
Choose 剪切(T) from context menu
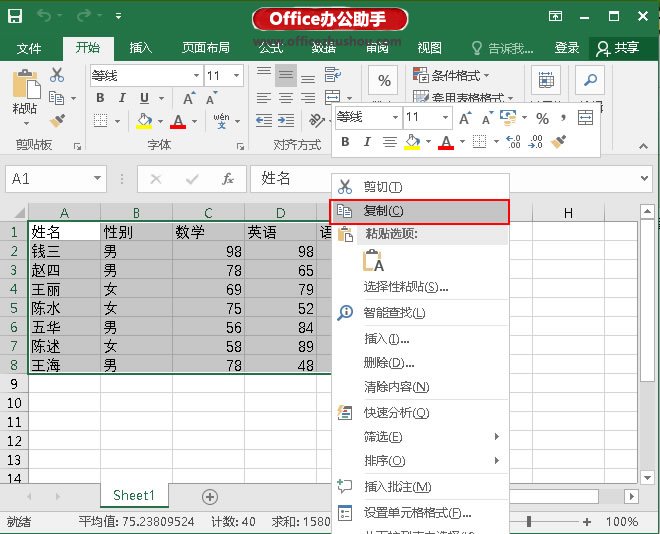pos(420,186)
